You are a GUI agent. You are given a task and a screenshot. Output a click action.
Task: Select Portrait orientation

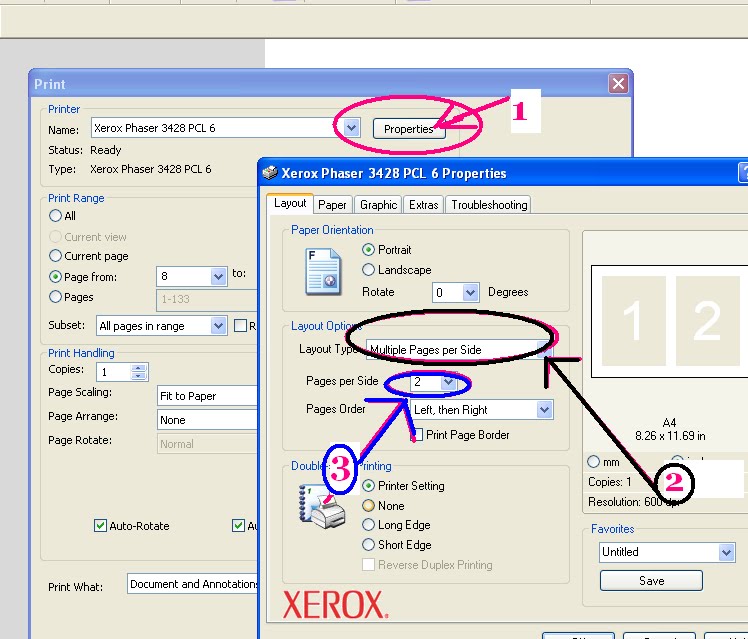coord(368,249)
